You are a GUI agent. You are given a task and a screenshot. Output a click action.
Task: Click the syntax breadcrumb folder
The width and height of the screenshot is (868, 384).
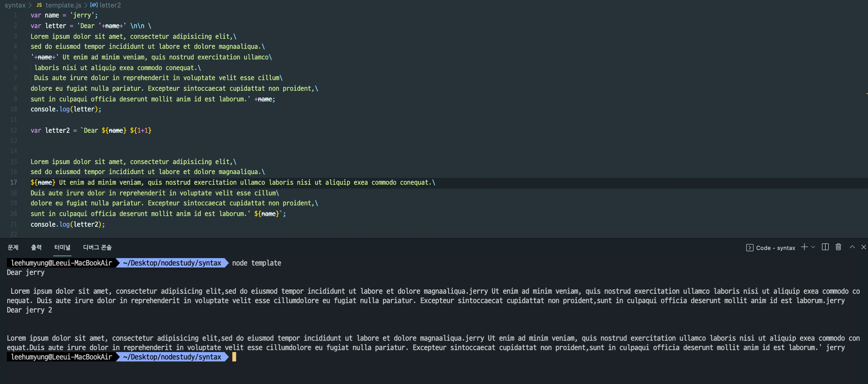tap(15, 5)
